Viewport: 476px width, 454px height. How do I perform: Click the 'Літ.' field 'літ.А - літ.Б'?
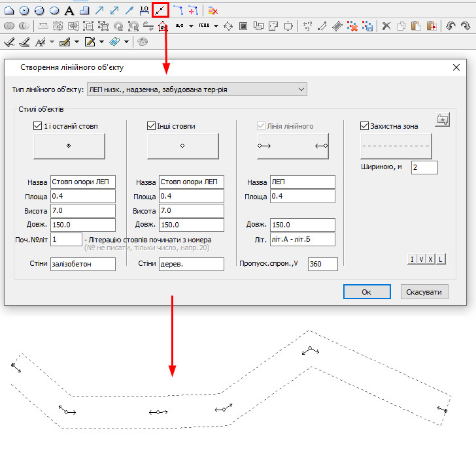(303, 239)
